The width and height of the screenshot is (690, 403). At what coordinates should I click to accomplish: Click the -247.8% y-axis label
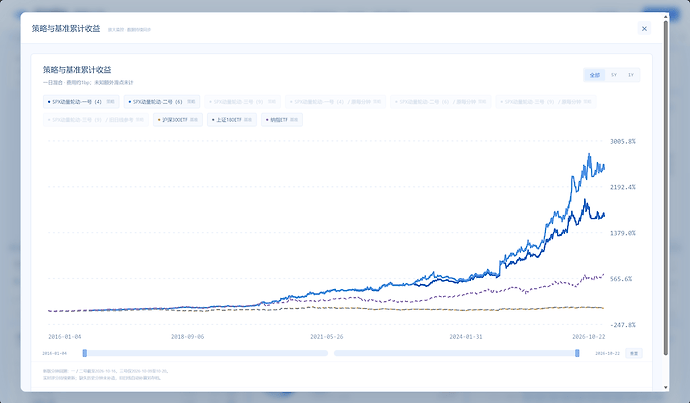click(623, 325)
